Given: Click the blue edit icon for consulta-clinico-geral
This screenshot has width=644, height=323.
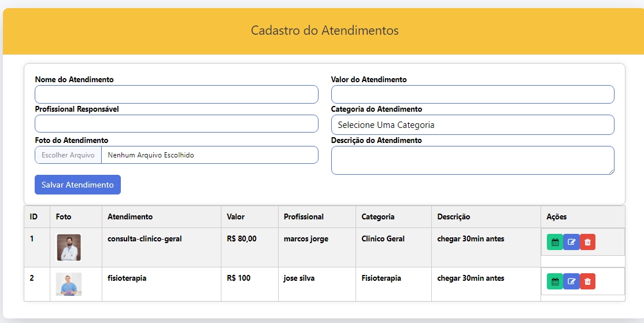Looking at the screenshot, I should coord(571,242).
